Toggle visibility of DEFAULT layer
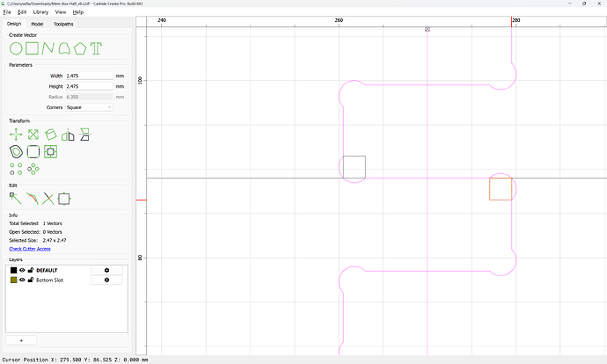The height and width of the screenshot is (364, 607). (22, 271)
